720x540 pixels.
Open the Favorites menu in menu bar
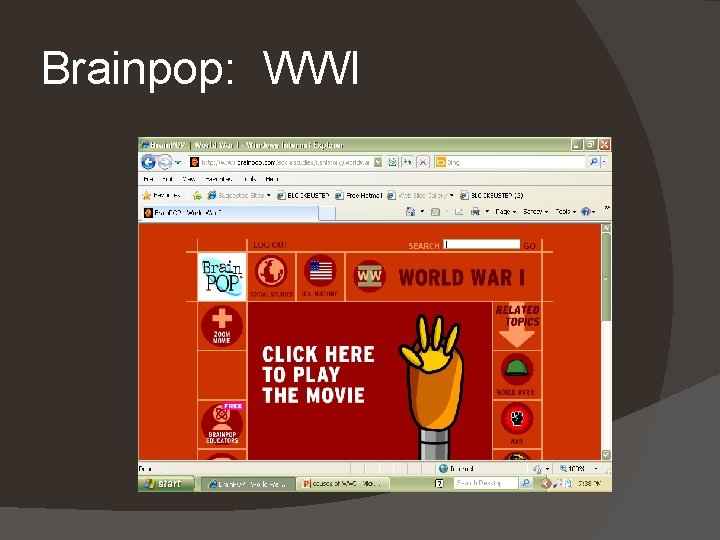219,179
